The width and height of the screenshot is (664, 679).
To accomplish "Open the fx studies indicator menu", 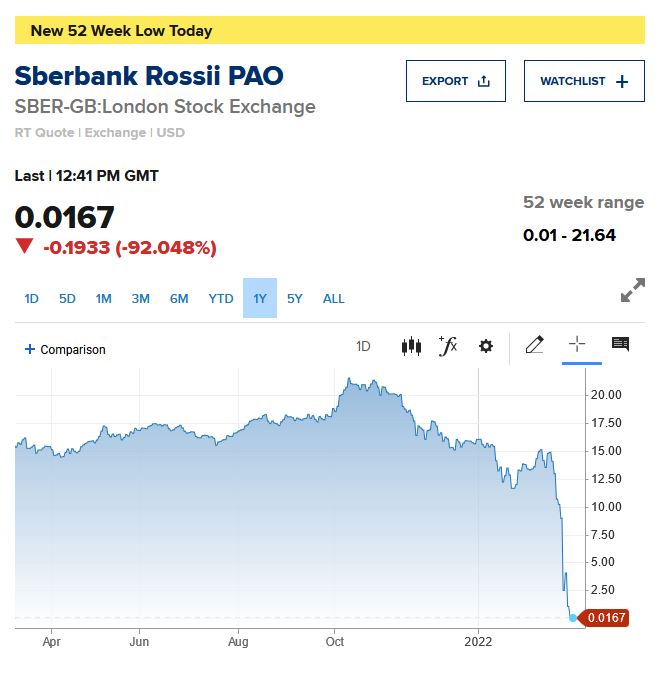I will (448, 346).
